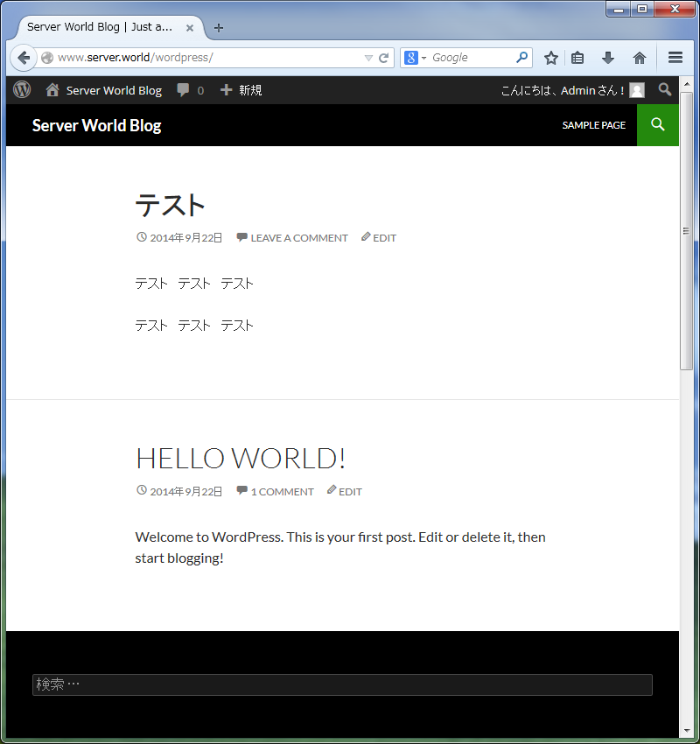Open a new tab with the plus button
The image size is (700, 744).
219,28
